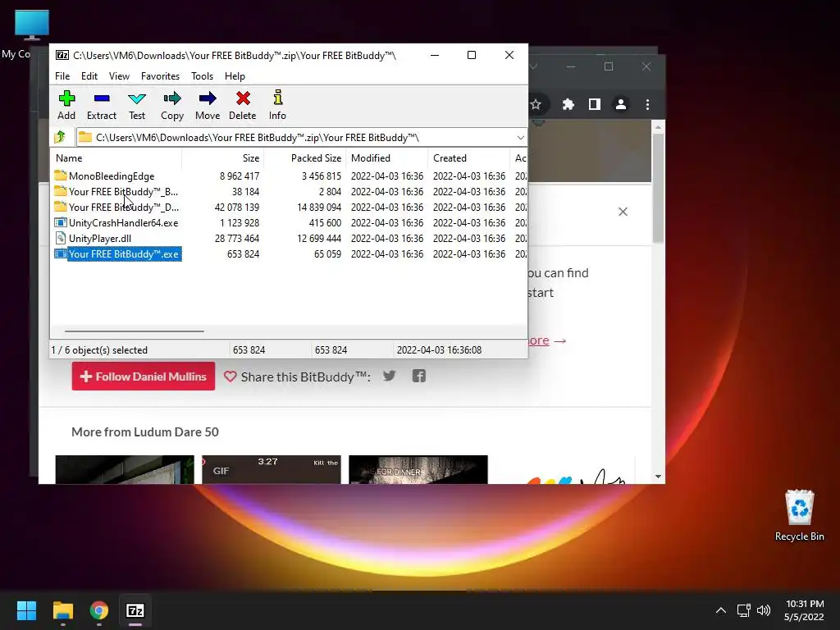Sort by the Size column header
This screenshot has height=630, width=840.
(222, 158)
